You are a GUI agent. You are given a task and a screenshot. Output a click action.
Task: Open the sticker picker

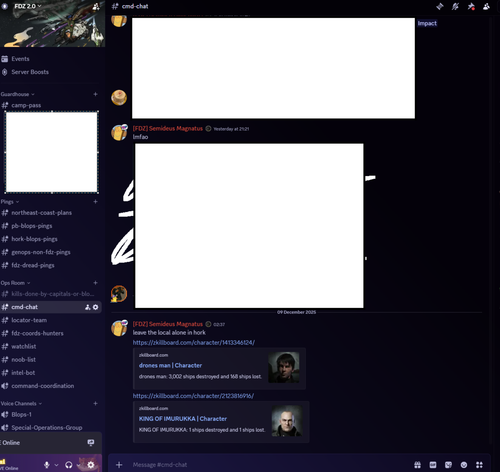click(x=448, y=465)
